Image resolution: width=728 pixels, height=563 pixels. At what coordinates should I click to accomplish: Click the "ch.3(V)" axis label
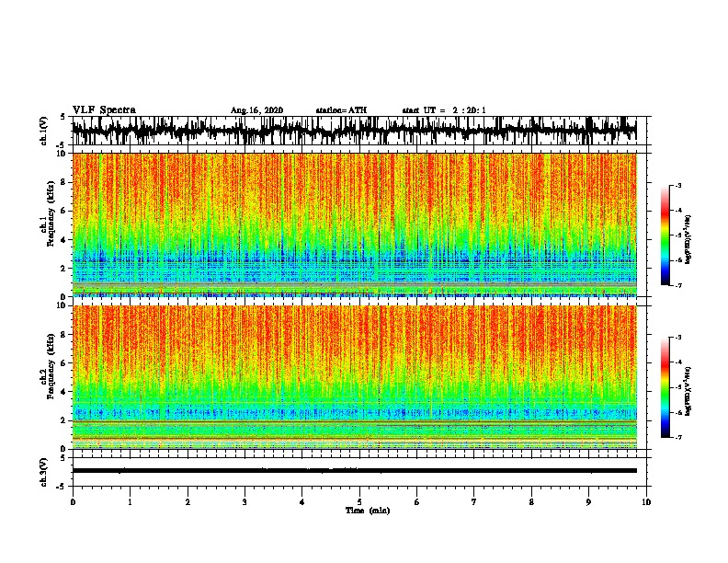44,473
